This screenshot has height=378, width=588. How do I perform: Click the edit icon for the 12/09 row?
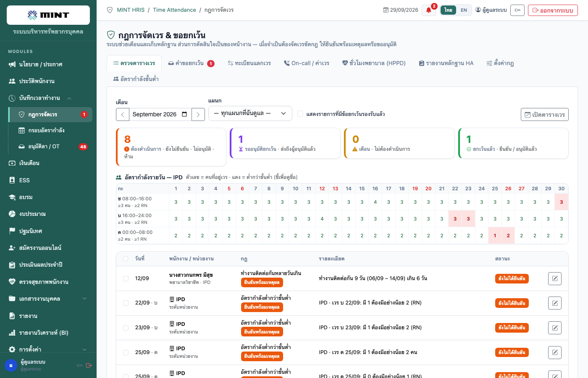[555, 278]
